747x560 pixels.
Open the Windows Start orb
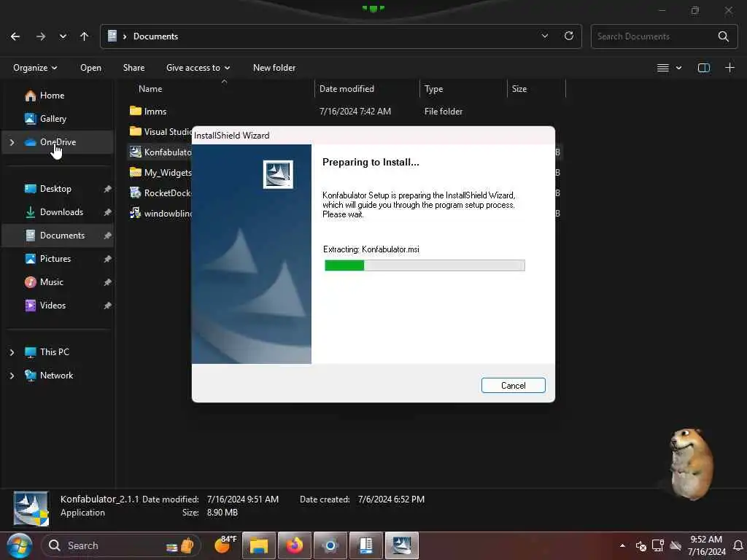[19, 545]
